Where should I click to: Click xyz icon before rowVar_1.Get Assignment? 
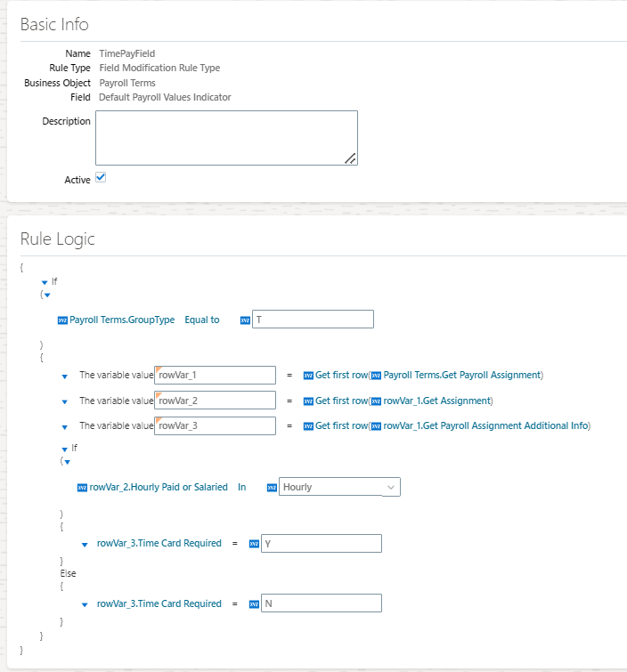click(x=376, y=401)
